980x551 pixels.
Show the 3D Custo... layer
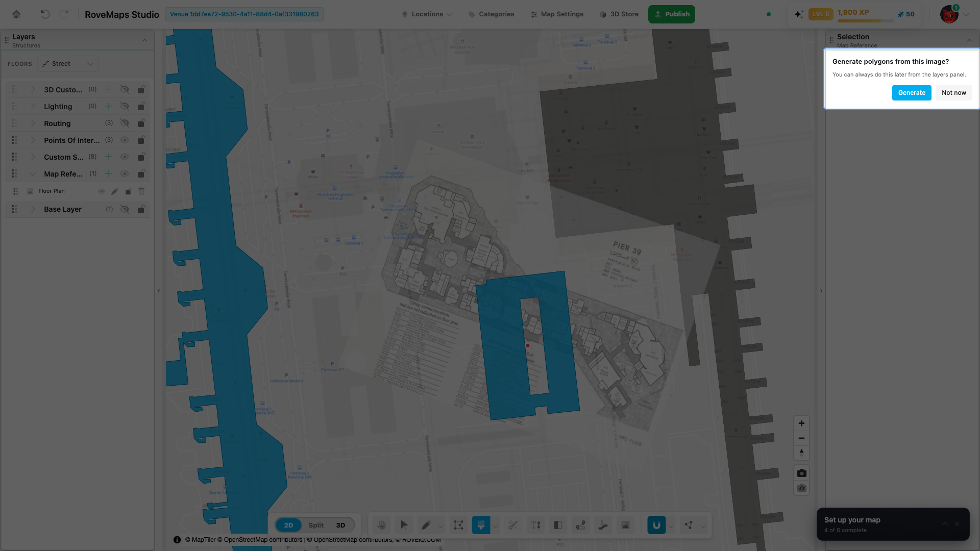pyautogui.click(x=125, y=89)
